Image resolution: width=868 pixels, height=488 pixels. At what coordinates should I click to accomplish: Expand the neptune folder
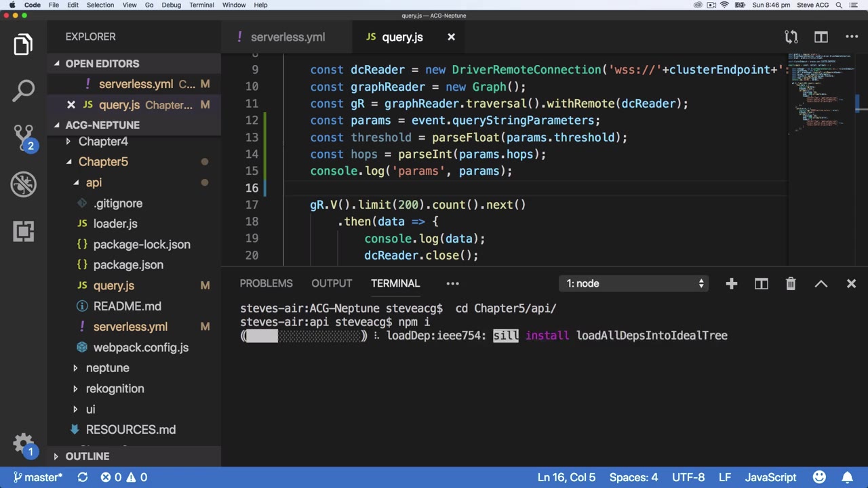[107, 368]
